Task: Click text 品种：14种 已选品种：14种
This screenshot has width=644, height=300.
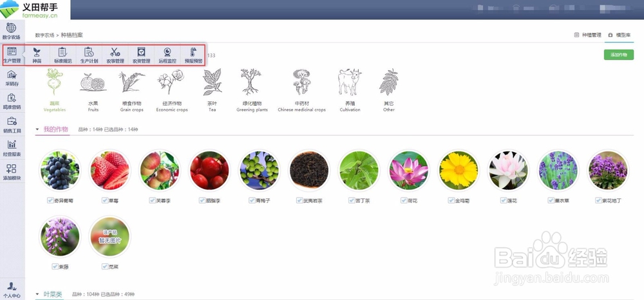Action: pos(108,129)
